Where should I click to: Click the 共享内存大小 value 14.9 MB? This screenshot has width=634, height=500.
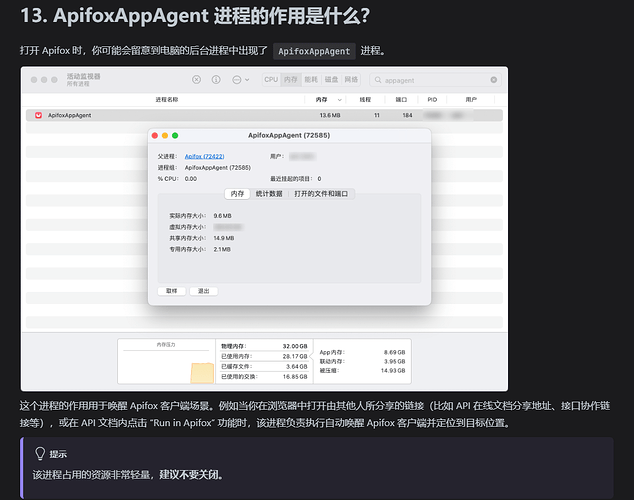coord(224,238)
